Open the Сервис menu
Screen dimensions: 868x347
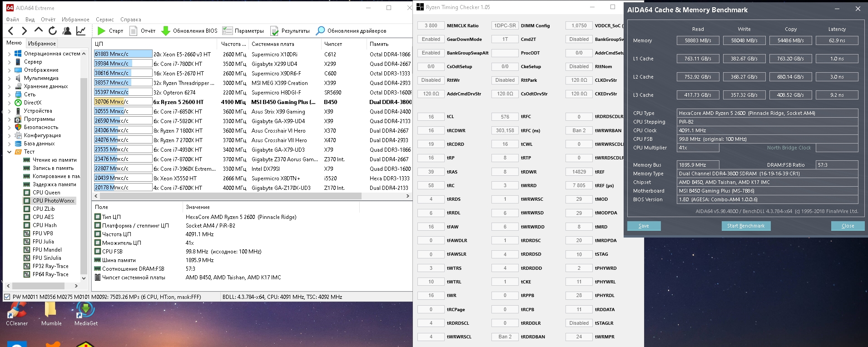coord(105,20)
